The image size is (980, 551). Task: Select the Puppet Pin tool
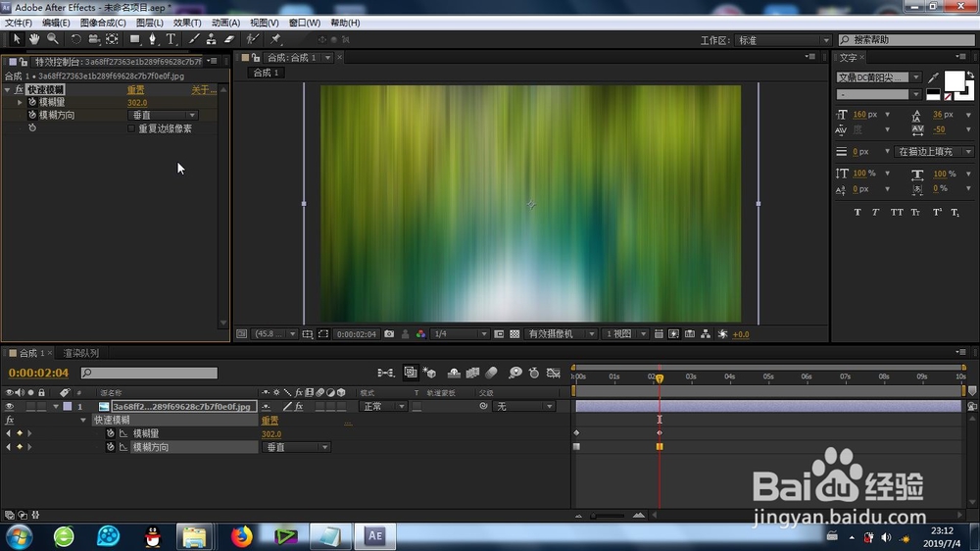[275, 39]
